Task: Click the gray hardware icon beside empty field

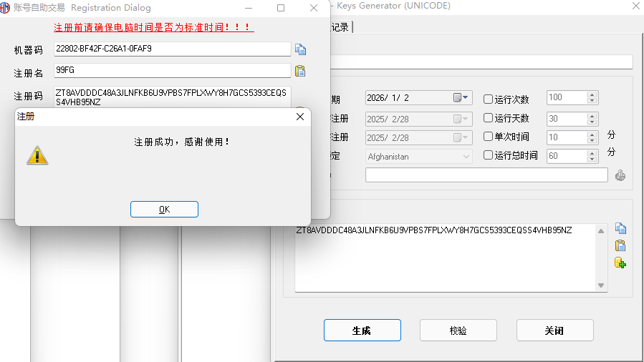Action: pos(620,175)
